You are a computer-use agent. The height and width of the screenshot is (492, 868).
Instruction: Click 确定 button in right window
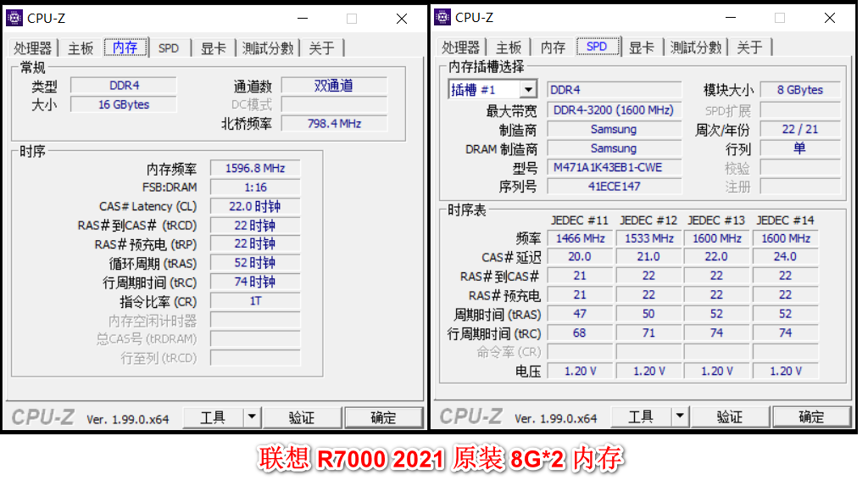811,417
